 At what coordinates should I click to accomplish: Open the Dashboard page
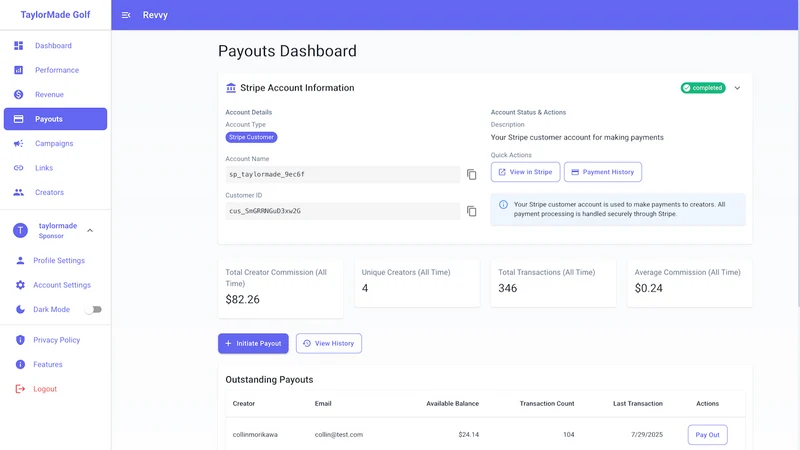pyautogui.click(x=56, y=45)
